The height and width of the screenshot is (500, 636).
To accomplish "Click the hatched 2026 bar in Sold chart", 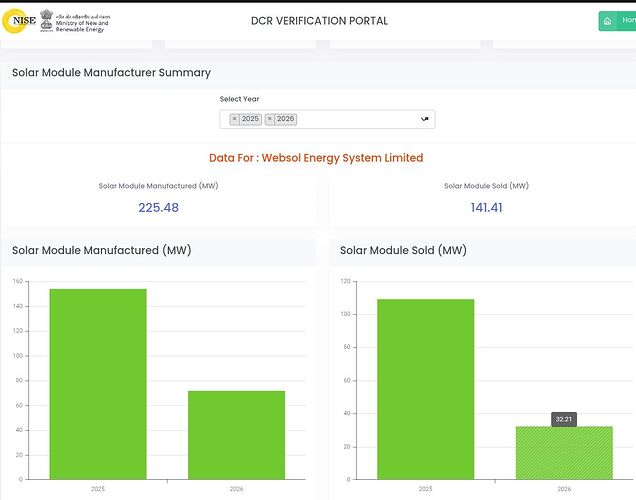I will [x=564, y=453].
